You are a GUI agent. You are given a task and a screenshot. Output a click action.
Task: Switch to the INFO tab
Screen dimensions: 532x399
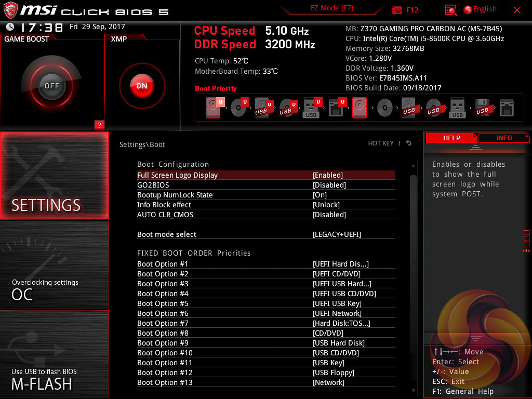504,138
